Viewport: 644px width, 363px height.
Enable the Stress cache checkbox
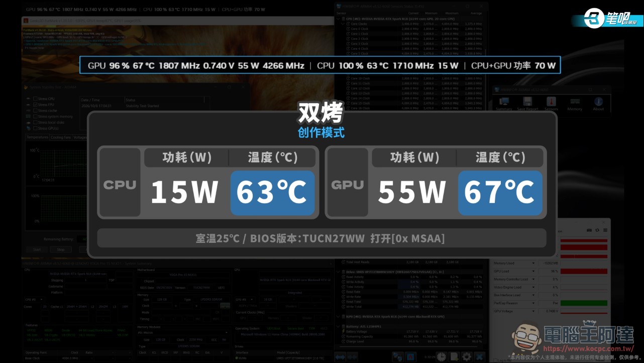click(36, 111)
